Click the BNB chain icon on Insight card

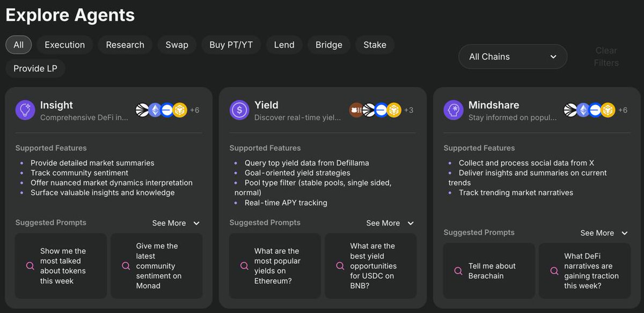[x=180, y=110]
